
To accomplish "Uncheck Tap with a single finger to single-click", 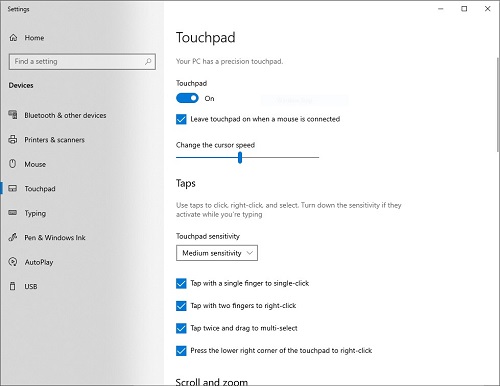I will coord(181,283).
